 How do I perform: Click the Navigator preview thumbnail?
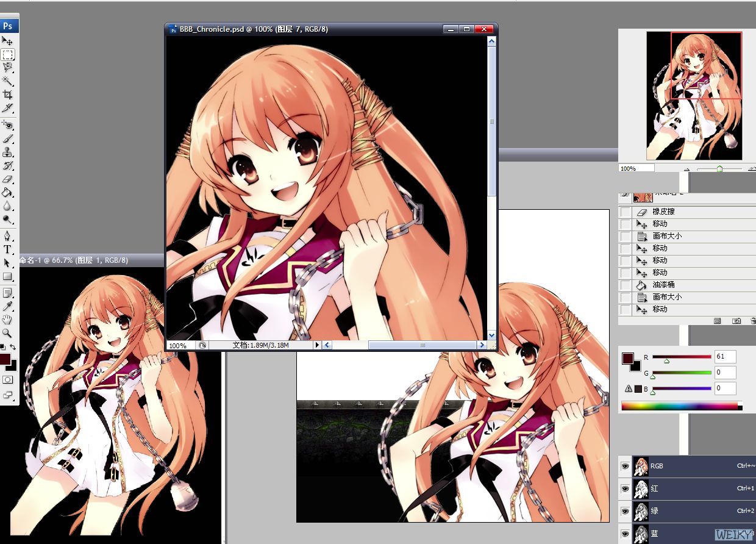point(694,96)
